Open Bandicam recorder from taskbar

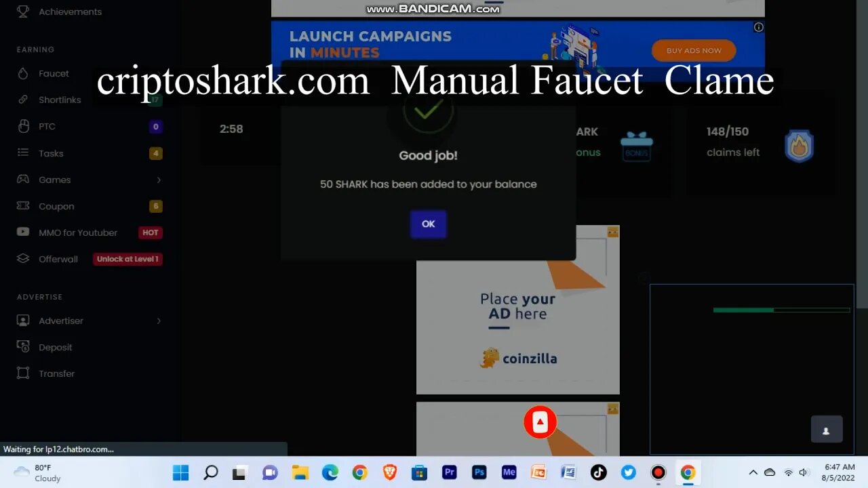tap(658, 472)
